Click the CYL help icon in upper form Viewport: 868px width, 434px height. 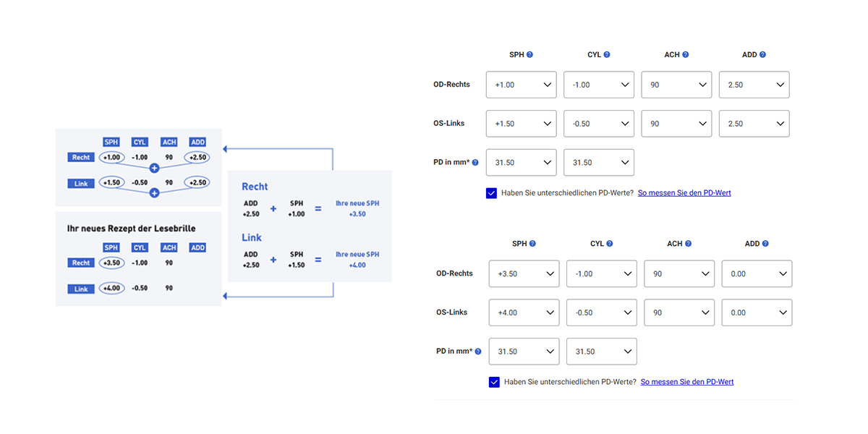(x=607, y=55)
